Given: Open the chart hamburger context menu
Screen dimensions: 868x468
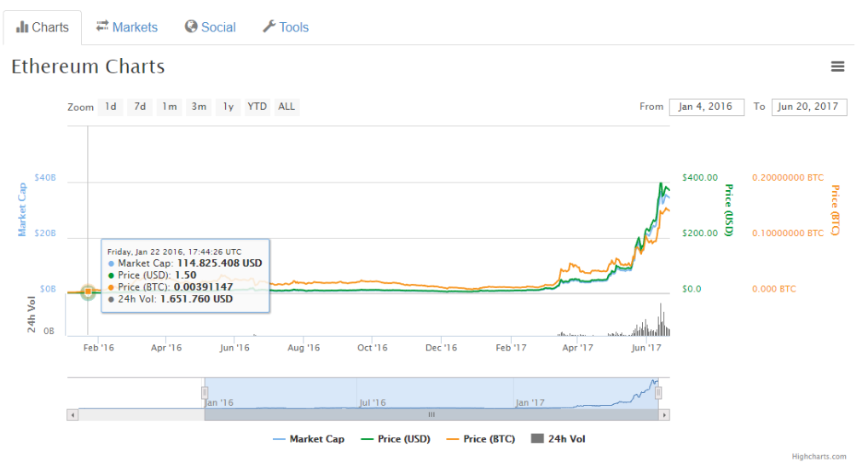Looking at the screenshot, I should click(x=837, y=66).
